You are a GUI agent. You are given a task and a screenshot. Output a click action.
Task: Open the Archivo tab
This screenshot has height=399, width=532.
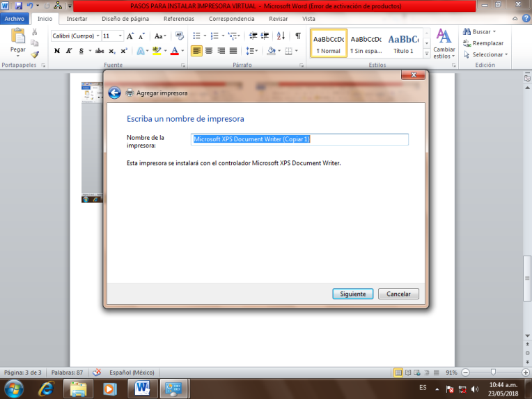click(15, 19)
